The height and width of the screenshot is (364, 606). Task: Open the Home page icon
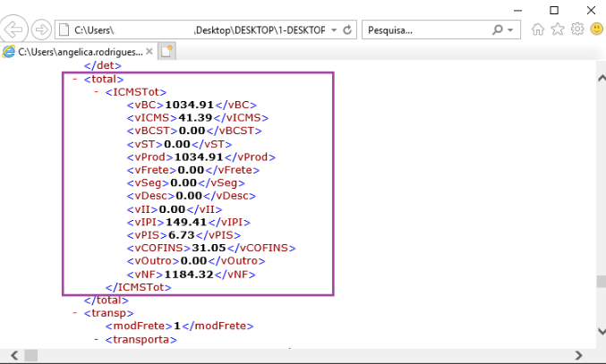pyautogui.click(x=538, y=30)
